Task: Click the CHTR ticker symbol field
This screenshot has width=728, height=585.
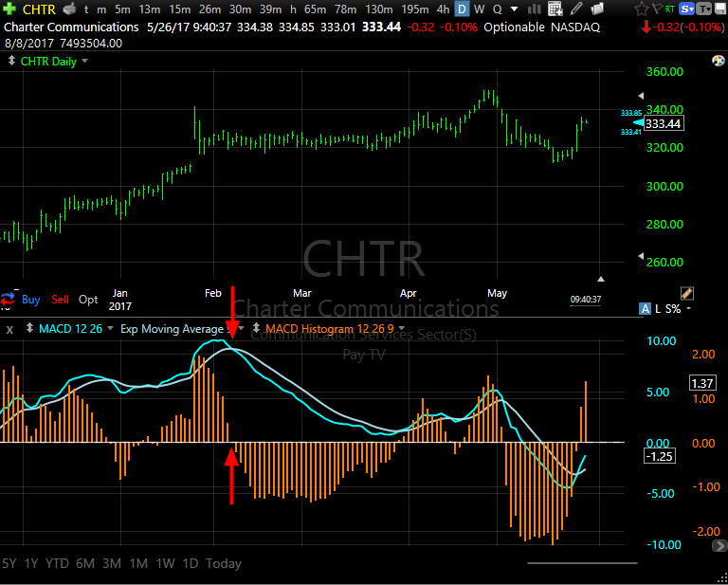Action: [39, 9]
